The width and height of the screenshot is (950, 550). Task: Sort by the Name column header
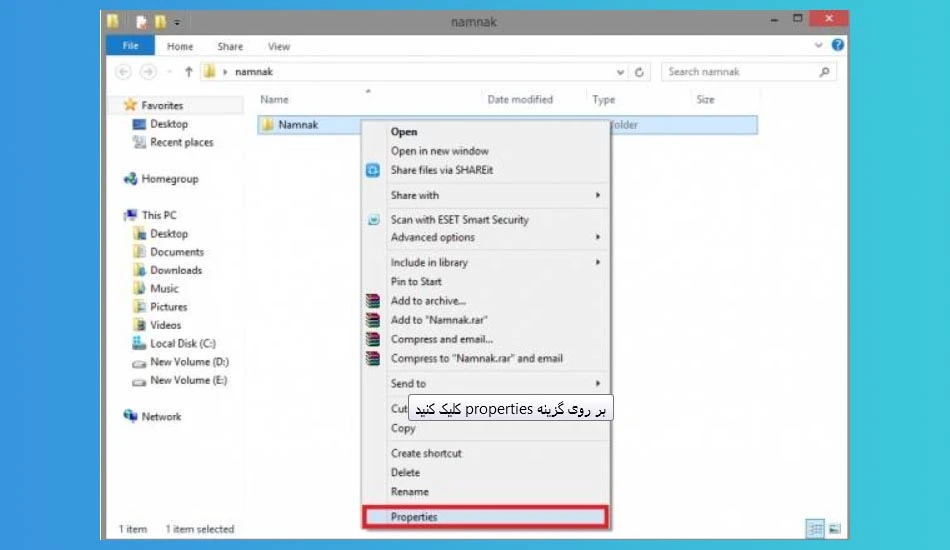(x=274, y=99)
